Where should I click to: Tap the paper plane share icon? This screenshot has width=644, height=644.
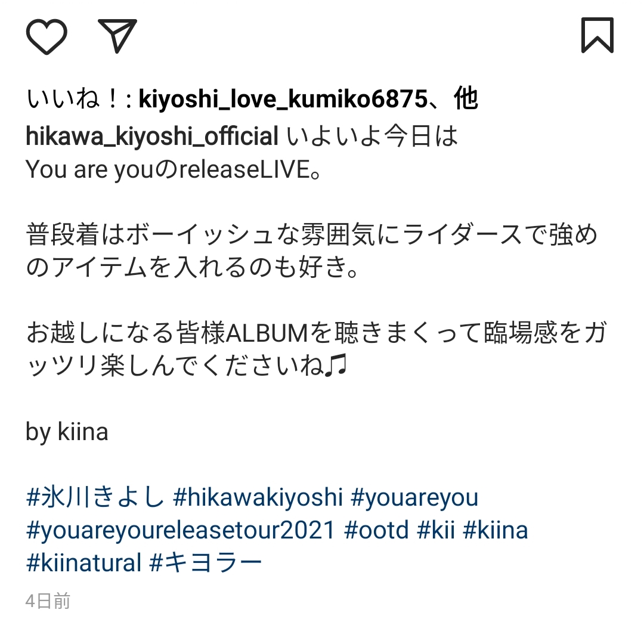117,36
